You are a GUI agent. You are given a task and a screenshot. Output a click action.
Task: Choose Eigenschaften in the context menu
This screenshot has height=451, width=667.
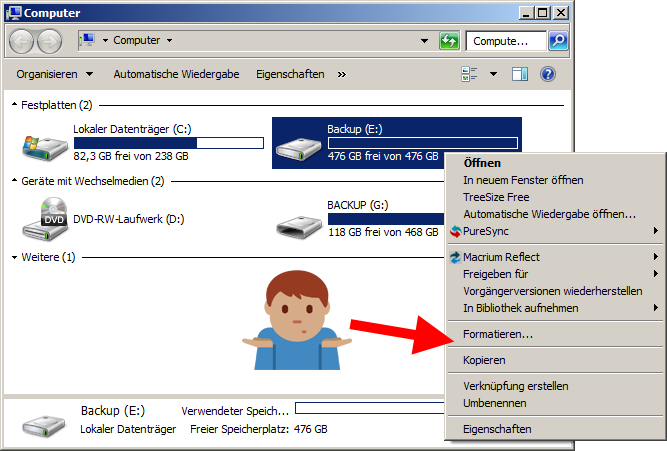point(555,429)
